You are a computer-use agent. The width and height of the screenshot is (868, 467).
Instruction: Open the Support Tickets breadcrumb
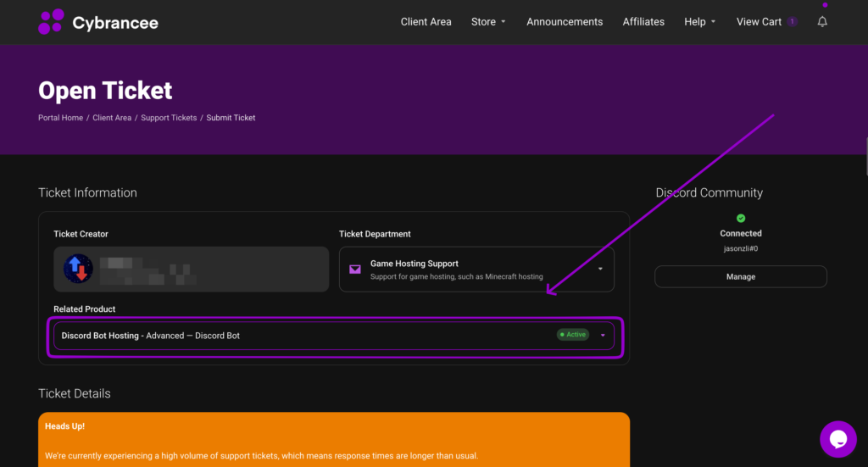pyautogui.click(x=169, y=118)
